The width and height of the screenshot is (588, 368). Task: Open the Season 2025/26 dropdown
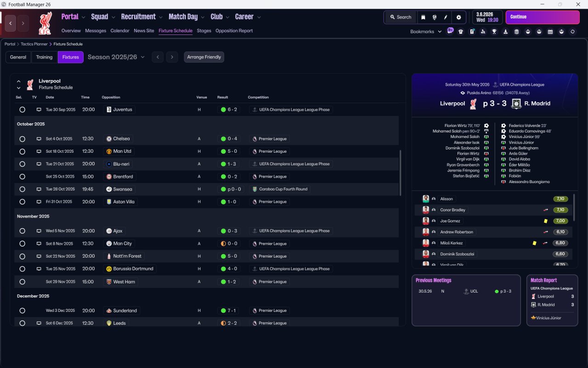(116, 57)
